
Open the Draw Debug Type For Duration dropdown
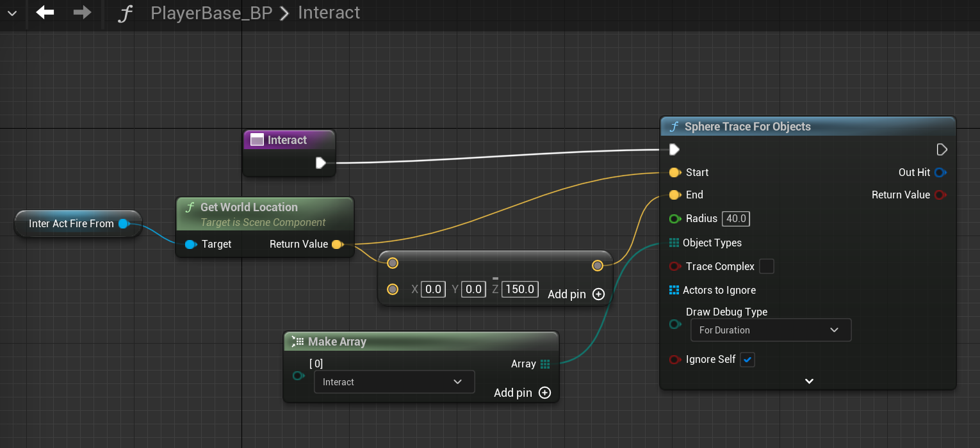[x=771, y=330]
